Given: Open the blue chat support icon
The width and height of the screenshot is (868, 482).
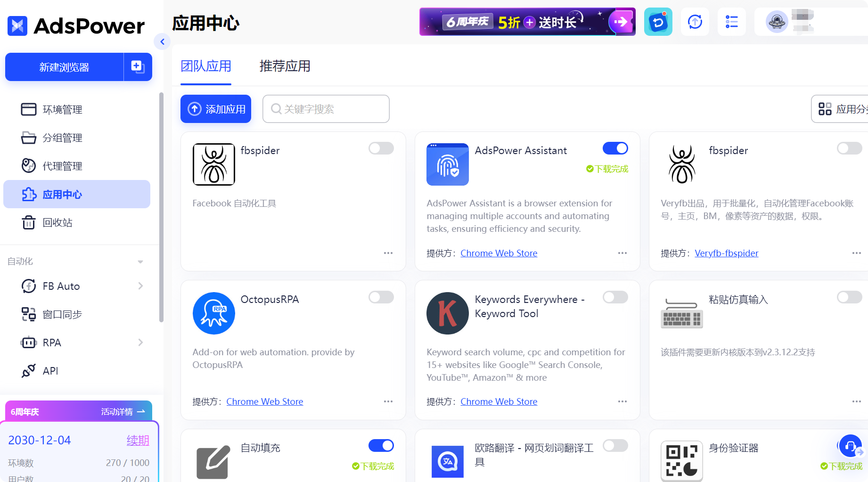Looking at the screenshot, I should (x=658, y=22).
